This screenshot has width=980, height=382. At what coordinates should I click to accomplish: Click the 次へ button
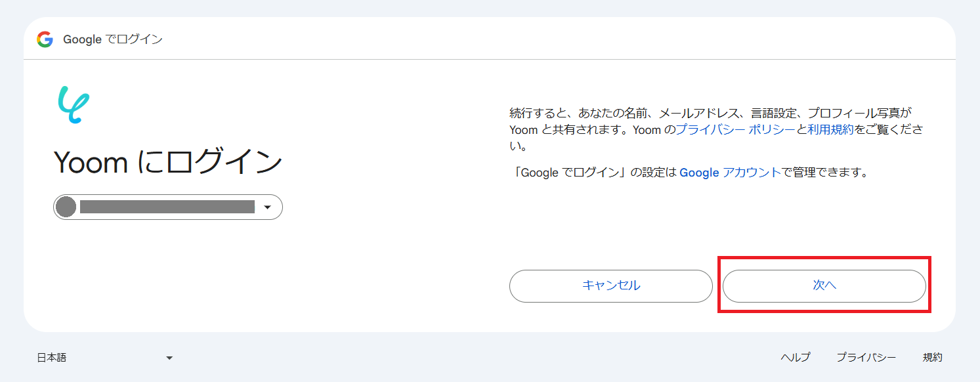click(824, 286)
